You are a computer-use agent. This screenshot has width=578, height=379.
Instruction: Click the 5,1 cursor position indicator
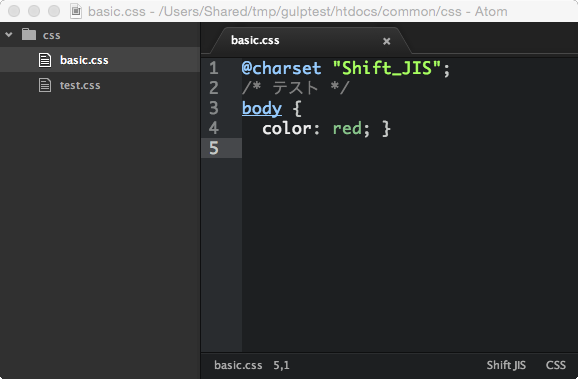(x=282, y=365)
